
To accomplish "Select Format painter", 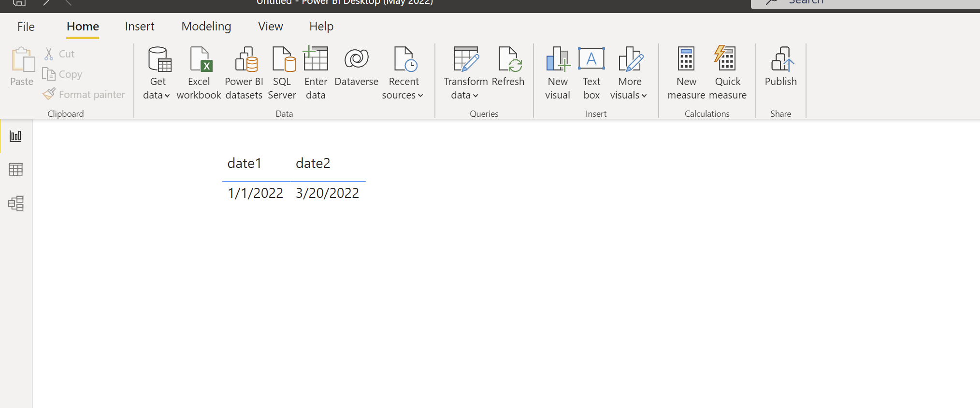I will [84, 94].
